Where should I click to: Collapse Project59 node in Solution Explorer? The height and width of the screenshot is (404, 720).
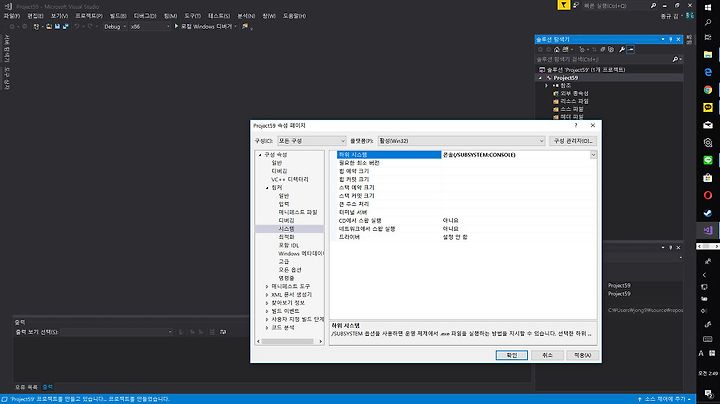click(540, 78)
